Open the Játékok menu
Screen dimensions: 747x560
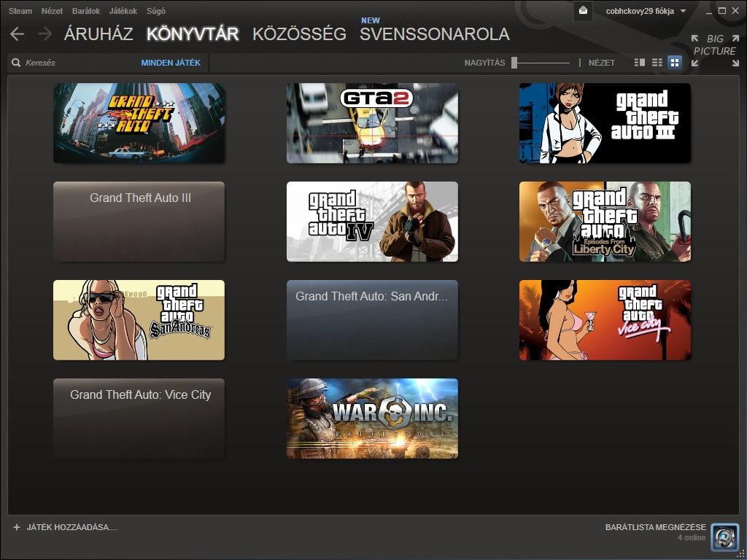pyautogui.click(x=123, y=10)
